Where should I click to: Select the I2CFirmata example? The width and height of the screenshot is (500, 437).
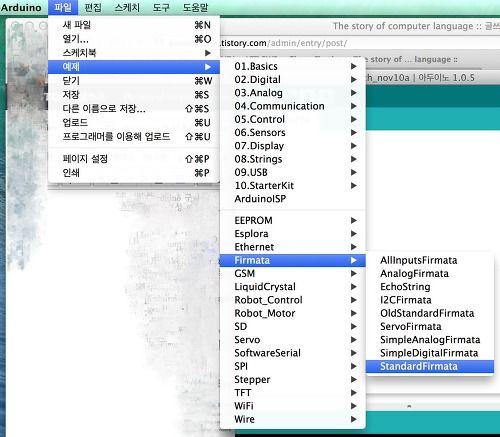point(430,300)
